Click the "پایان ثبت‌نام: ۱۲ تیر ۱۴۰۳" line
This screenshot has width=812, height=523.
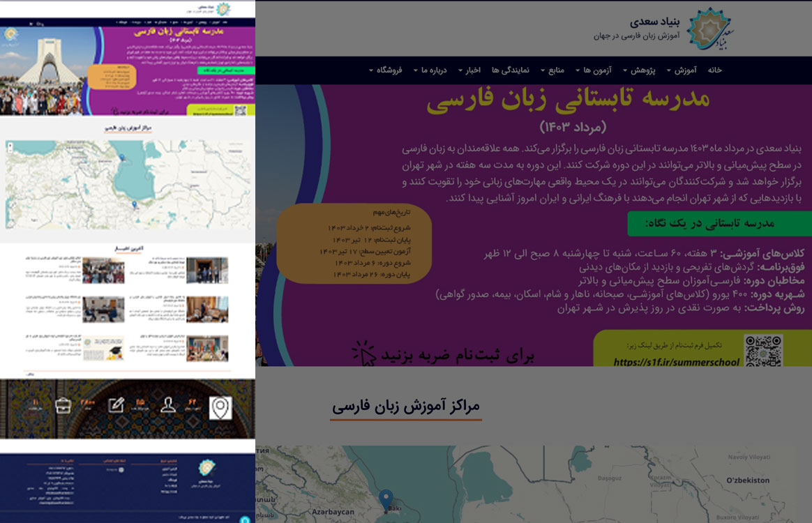(x=371, y=240)
